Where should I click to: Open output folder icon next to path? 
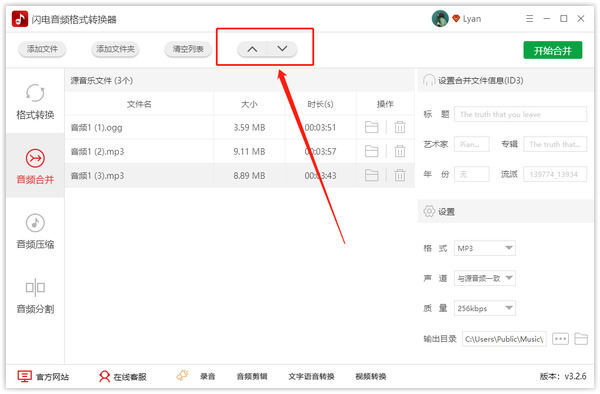coord(581,339)
